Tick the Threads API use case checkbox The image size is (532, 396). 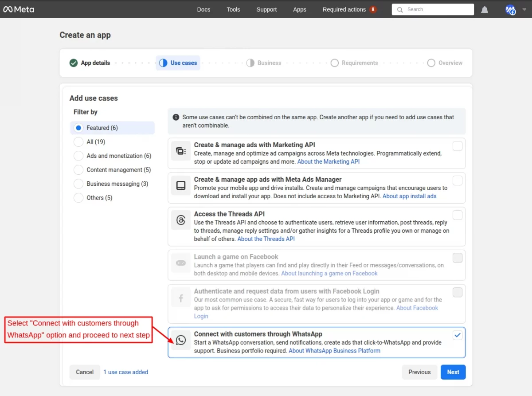click(458, 215)
